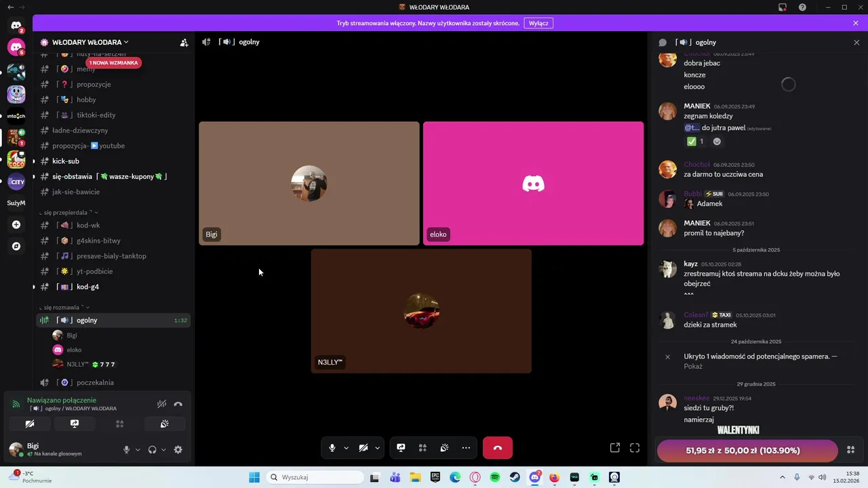Toggle microphone in call toolbar
The image size is (868, 488).
click(x=332, y=448)
